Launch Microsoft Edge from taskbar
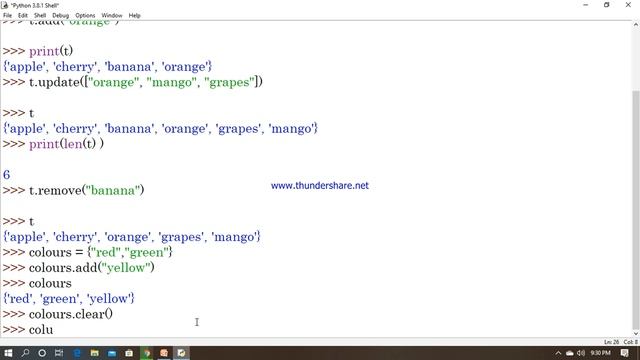This screenshot has height=360, width=640. point(77,353)
